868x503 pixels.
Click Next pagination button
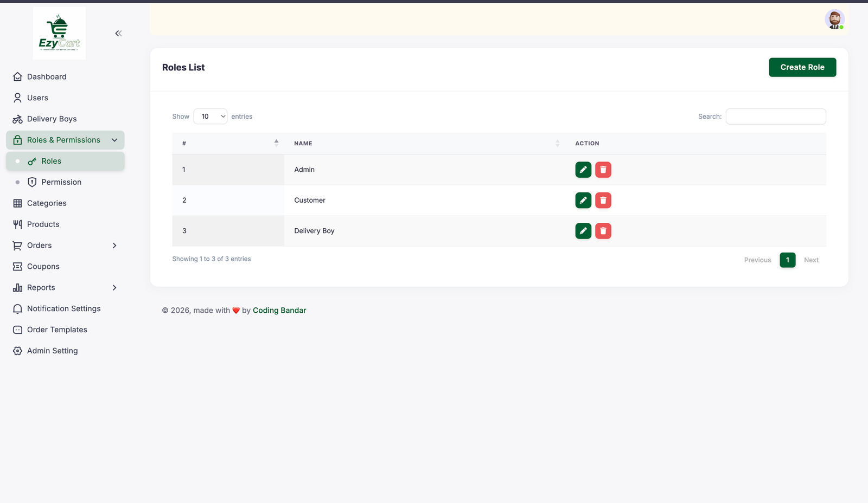811,260
